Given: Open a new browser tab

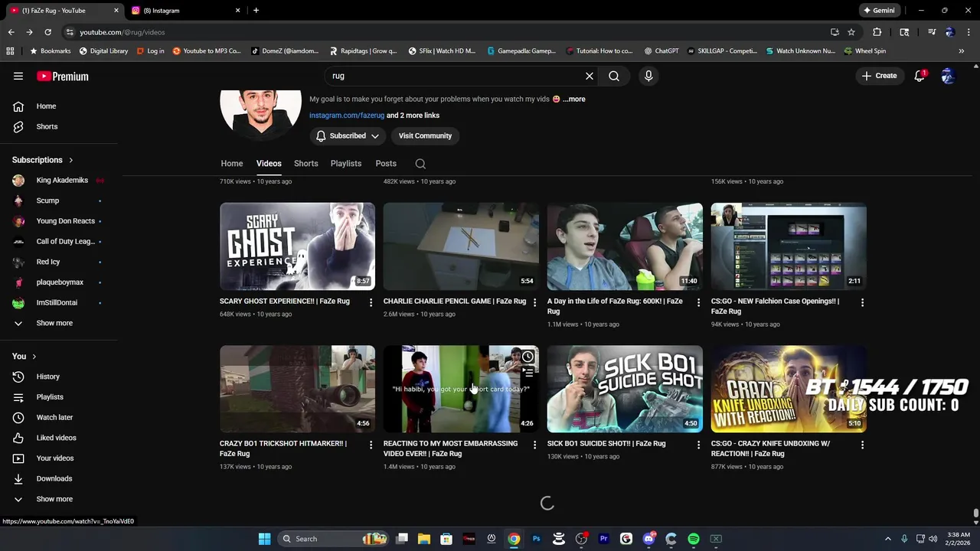Looking at the screenshot, I should (256, 11).
